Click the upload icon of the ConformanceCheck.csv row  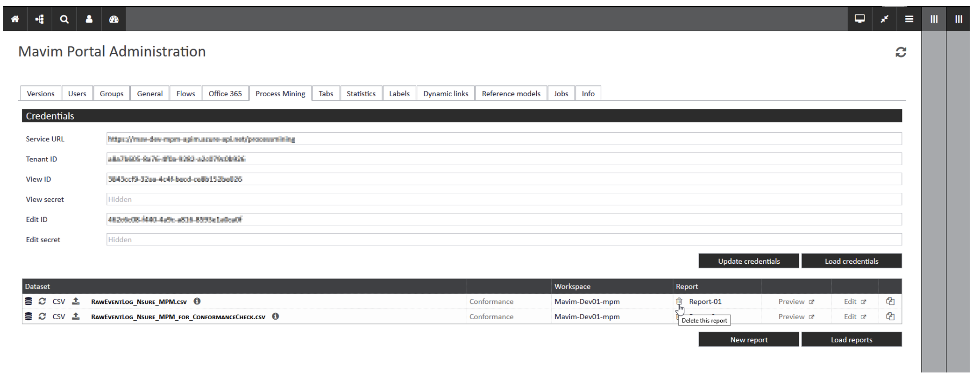[76, 316]
